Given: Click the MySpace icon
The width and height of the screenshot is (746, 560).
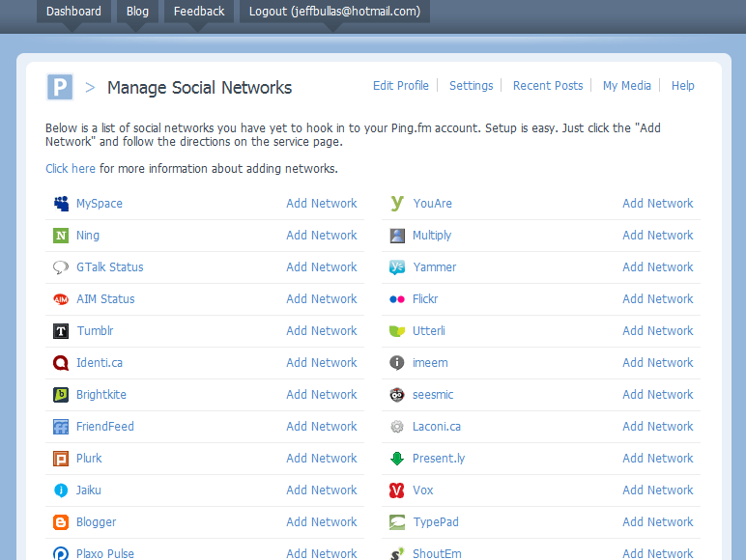Looking at the screenshot, I should point(61,204).
